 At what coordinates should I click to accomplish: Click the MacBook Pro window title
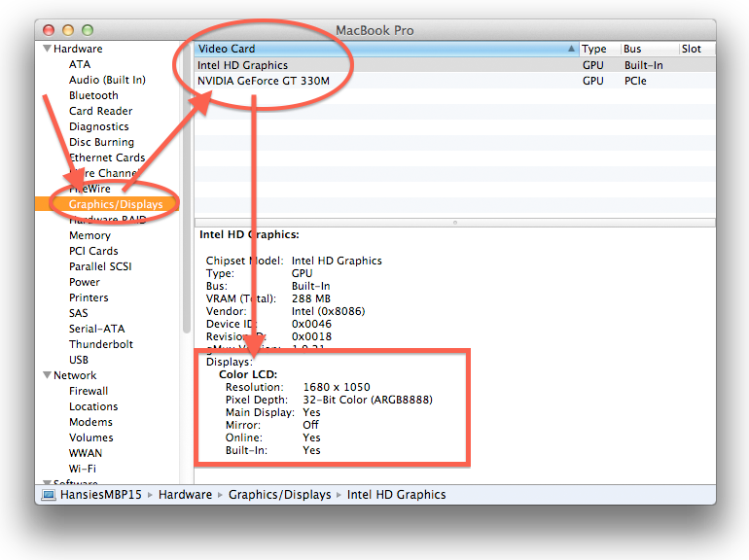[x=374, y=30]
